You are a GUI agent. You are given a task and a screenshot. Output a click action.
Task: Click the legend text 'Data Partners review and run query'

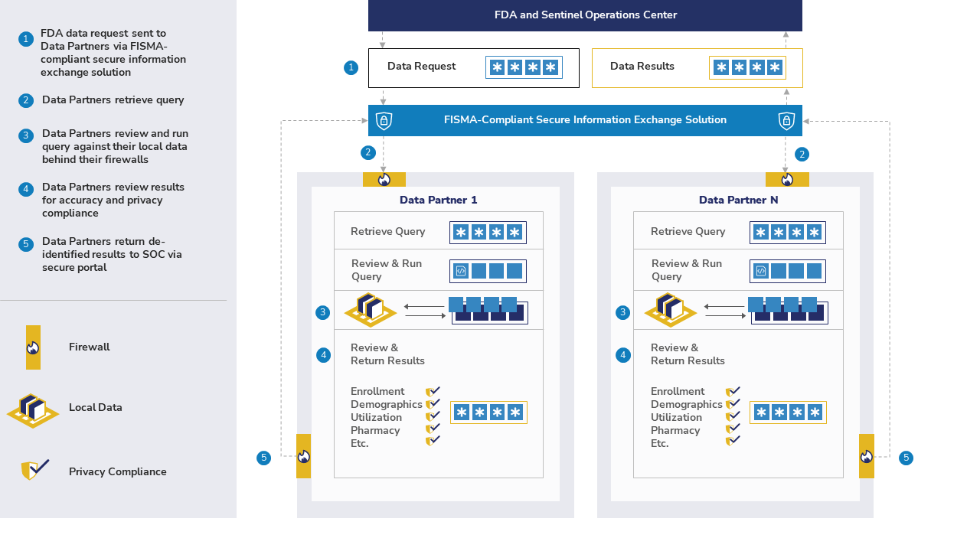click(115, 146)
